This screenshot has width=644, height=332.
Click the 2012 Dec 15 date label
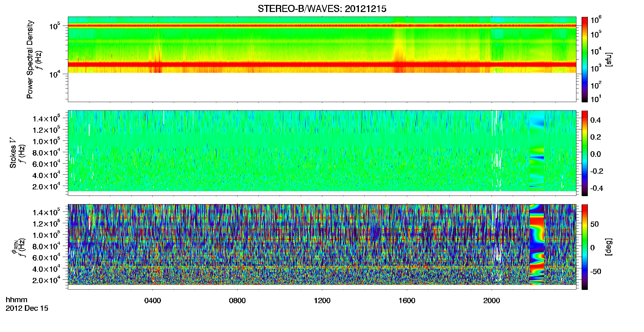click(27, 308)
